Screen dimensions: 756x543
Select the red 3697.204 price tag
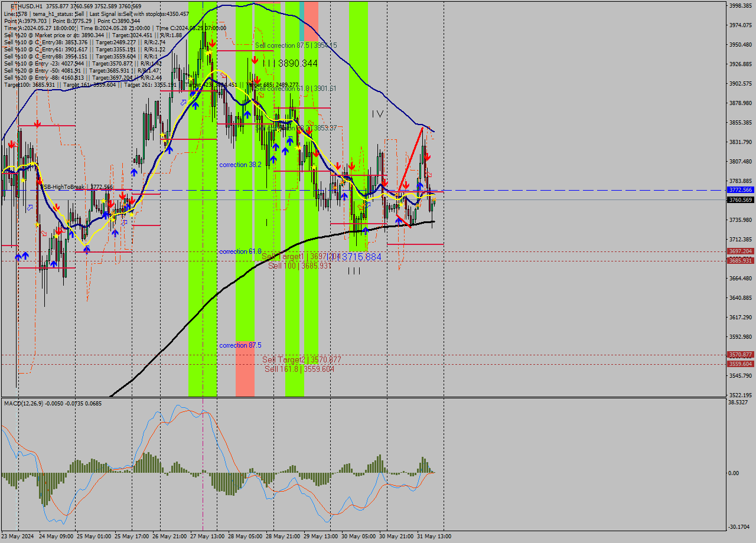(x=740, y=251)
